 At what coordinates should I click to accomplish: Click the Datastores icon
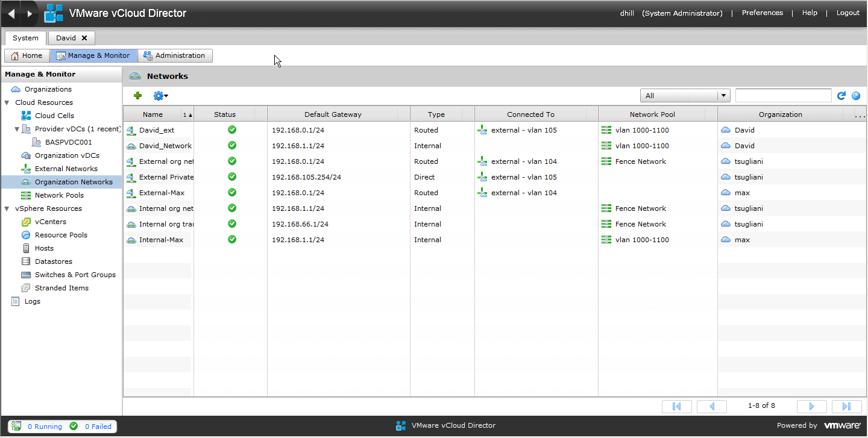[x=26, y=261]
